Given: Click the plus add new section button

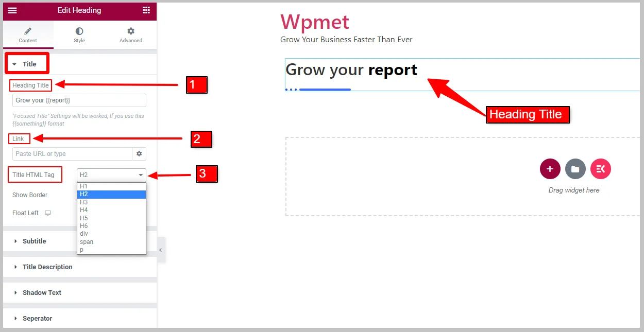Looking at the screenshot, I should click(x=550, y=169).
